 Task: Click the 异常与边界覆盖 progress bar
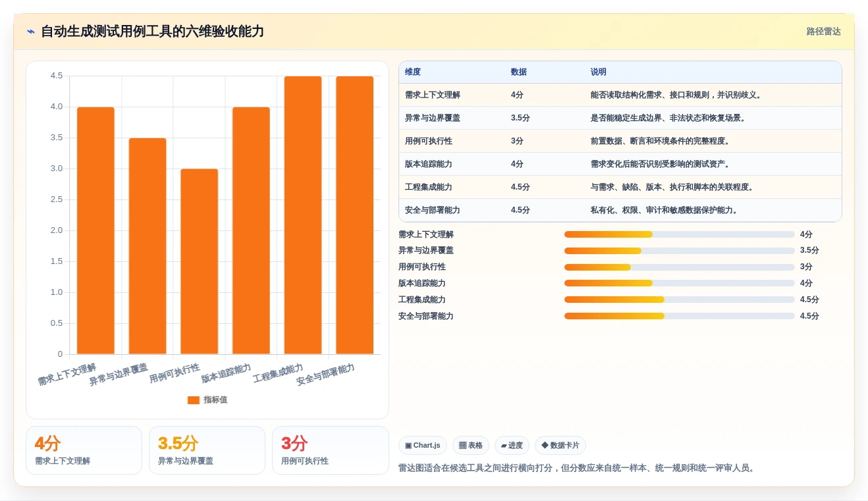pyautogui.click(x=680, y=251)
